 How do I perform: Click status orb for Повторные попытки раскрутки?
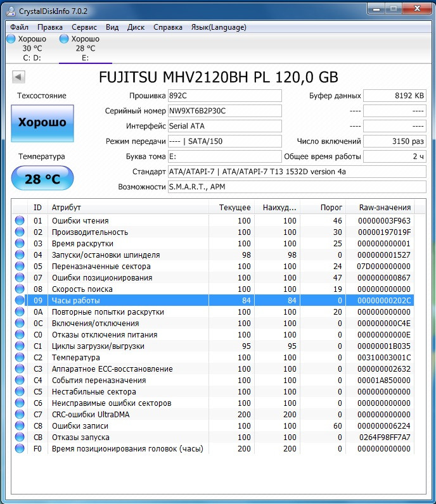[x=20, y=312]
